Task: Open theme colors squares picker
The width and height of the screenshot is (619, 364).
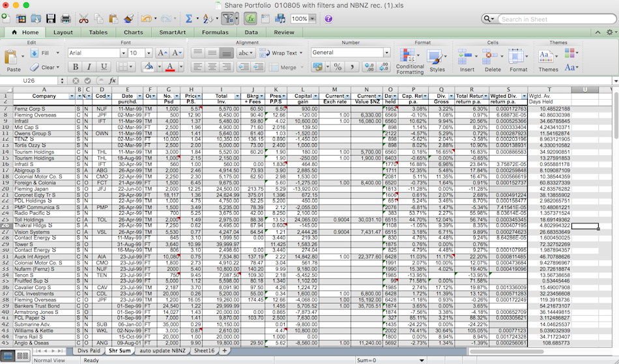Action: pos(570,53)
